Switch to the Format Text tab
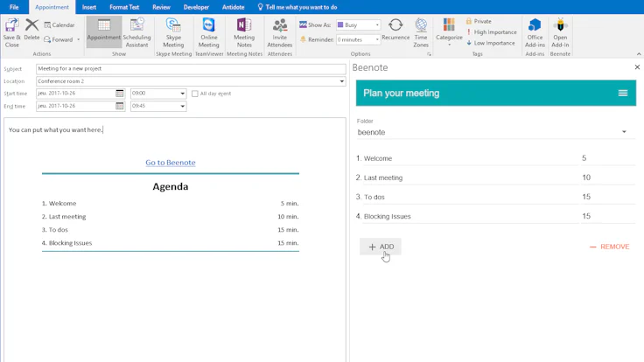The height and width of the screenshot is (362, 644). (124, 7)
